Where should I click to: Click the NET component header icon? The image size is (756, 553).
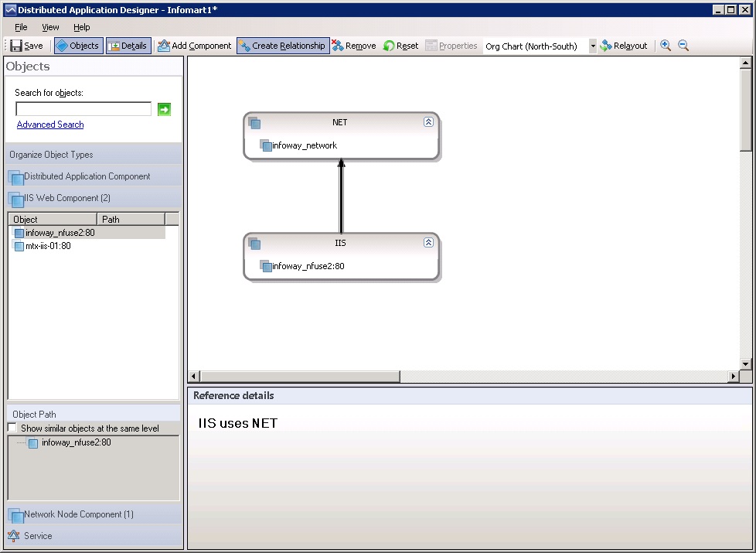pyautogui.click(x=254, y=123)
